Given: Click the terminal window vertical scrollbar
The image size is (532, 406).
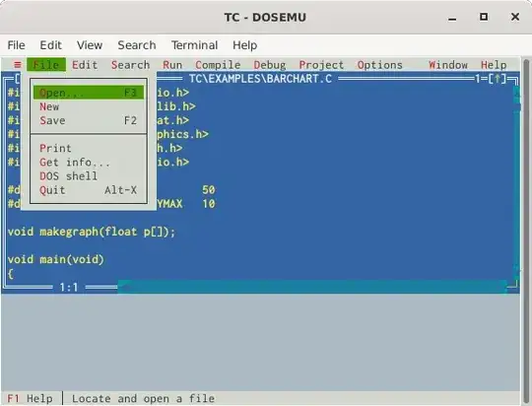Looking at the screenshot, I should (526, 231).
